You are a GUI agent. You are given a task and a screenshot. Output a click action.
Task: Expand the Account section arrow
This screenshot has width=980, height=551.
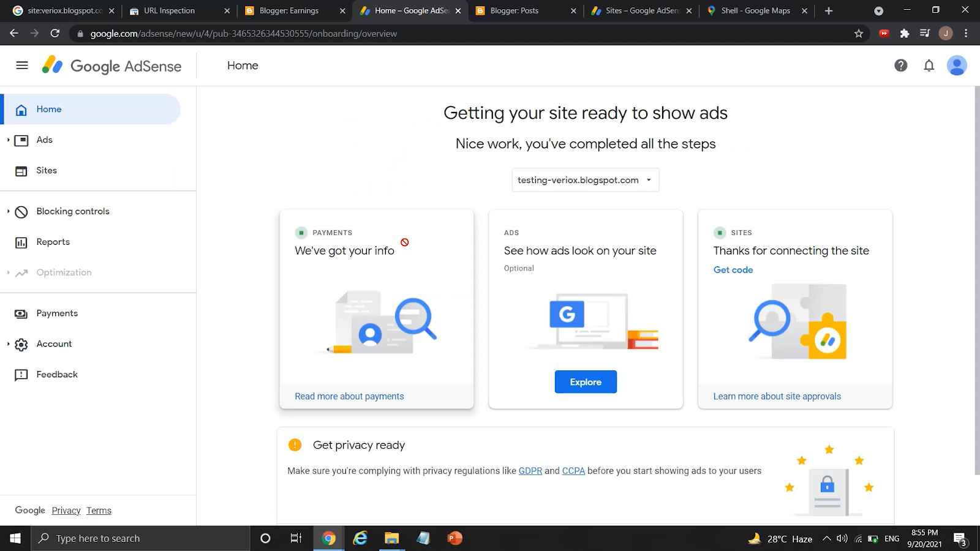point(8,344)
